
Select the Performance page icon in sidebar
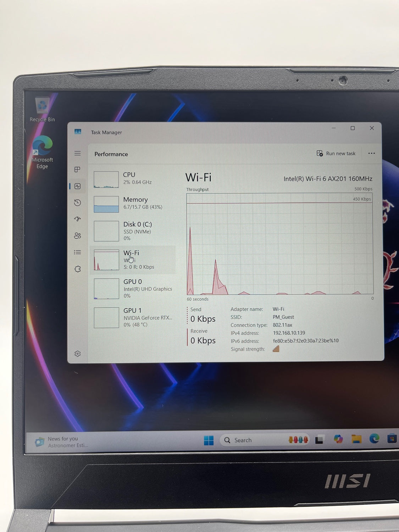pos(78,186)
